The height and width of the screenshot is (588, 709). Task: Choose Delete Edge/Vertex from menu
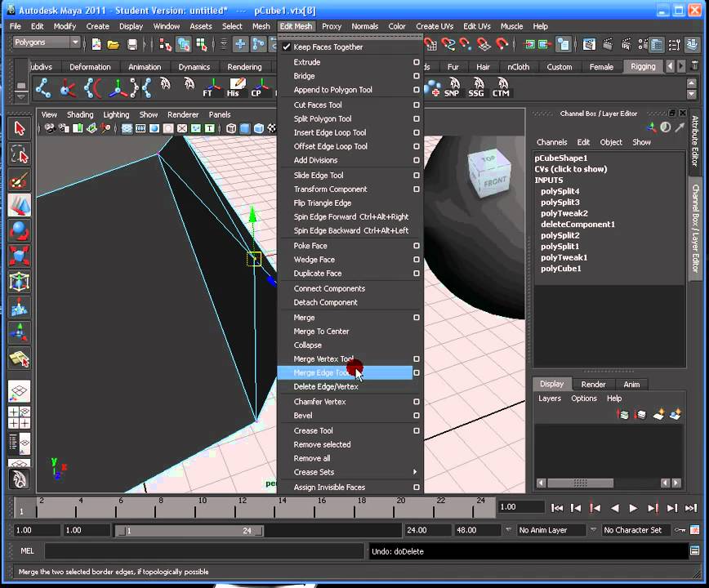(326, 386)
